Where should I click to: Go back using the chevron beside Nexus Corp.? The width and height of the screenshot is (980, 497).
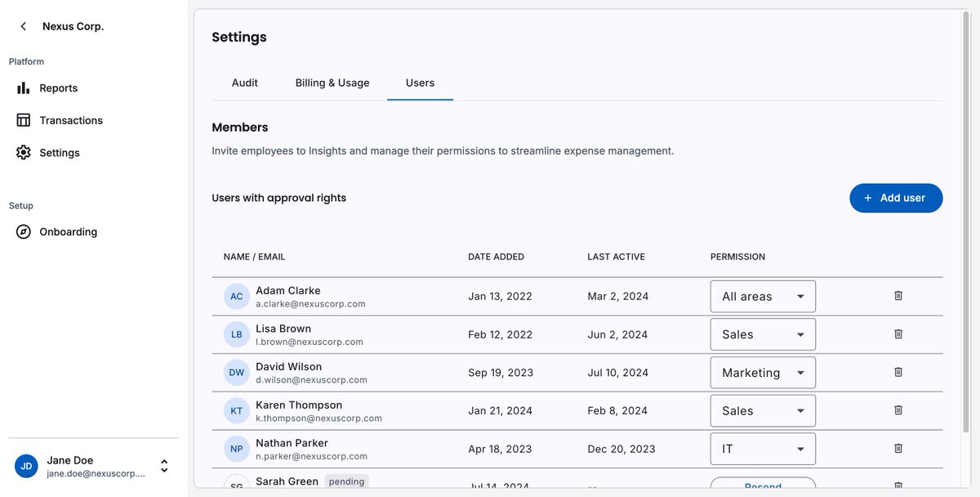(24, 26)
